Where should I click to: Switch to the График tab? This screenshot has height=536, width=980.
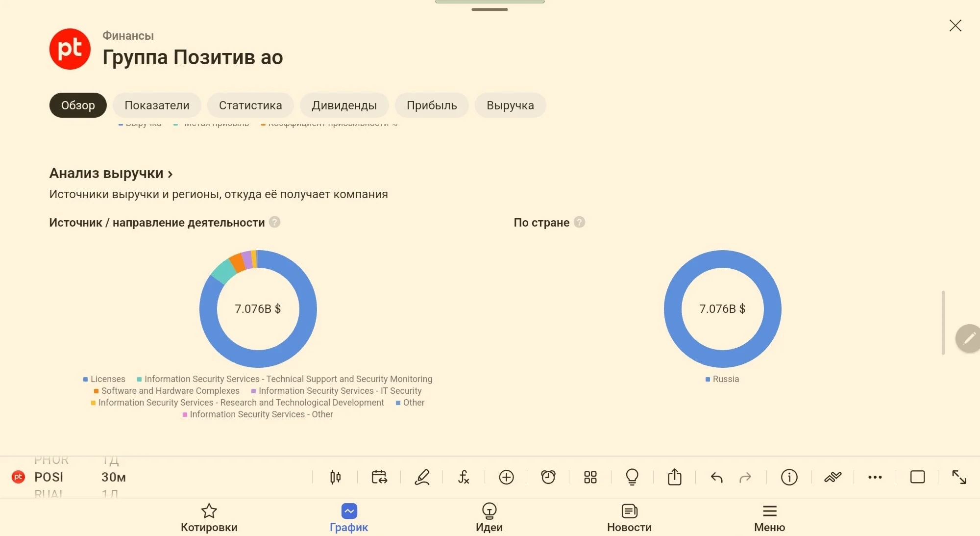click(x=349, y=518)
